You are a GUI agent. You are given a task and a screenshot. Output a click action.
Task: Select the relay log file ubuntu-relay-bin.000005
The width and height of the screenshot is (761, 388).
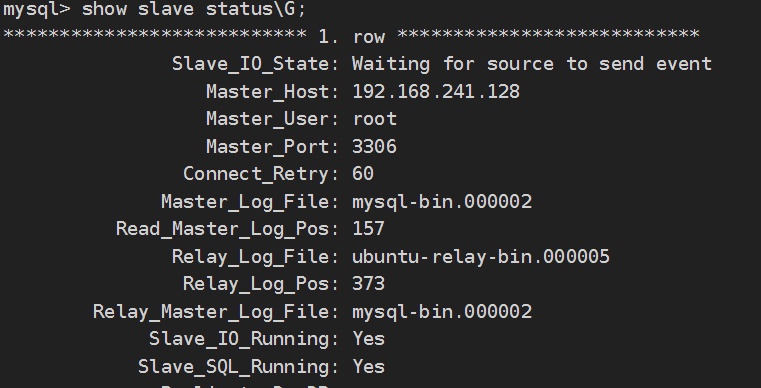[x=481, y=256]
